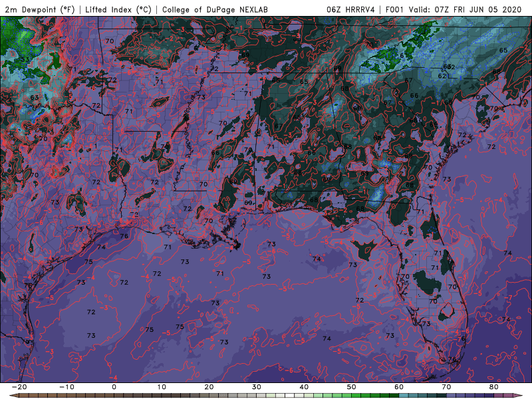Click the 'College of DuPage NEXLAB' label
This screenshot has height=399, width=532.
tap(215, 10)
